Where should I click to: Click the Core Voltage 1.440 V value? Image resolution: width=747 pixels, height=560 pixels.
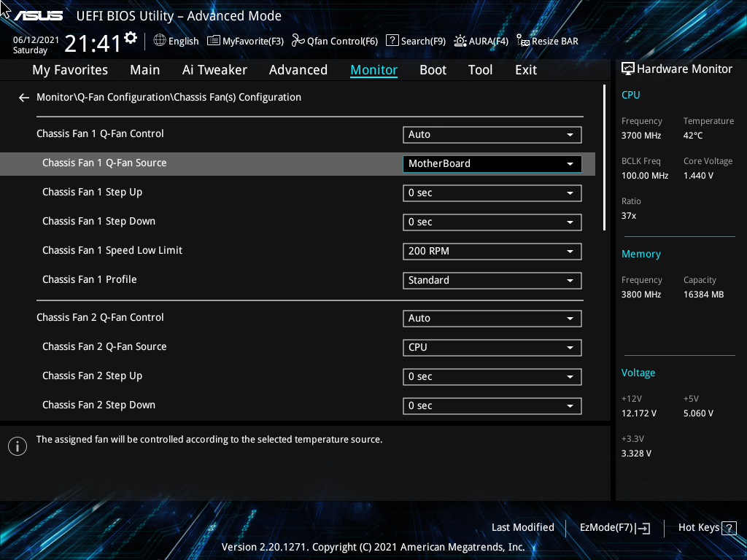pos(698,176)
